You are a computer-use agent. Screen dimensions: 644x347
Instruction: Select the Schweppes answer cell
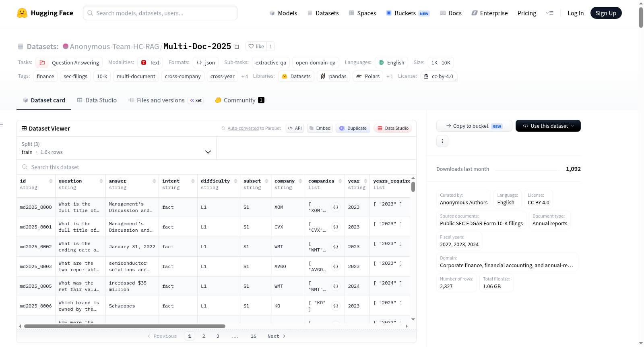pyautogui.click(x=132, y=306)
